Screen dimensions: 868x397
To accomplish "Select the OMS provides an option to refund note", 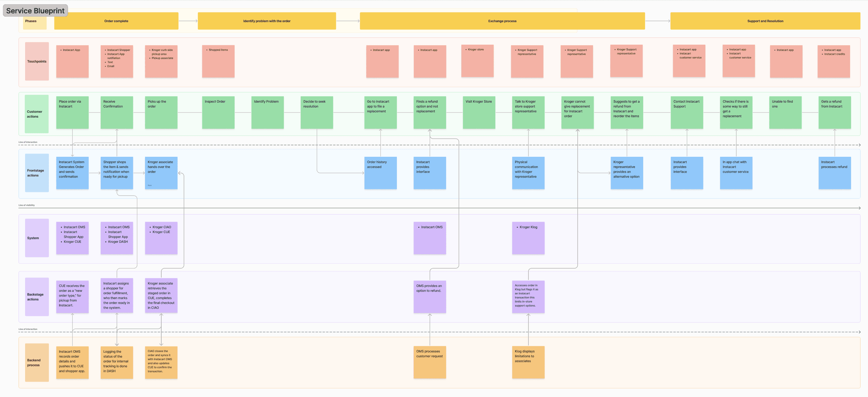I will [x=430, y=297].
